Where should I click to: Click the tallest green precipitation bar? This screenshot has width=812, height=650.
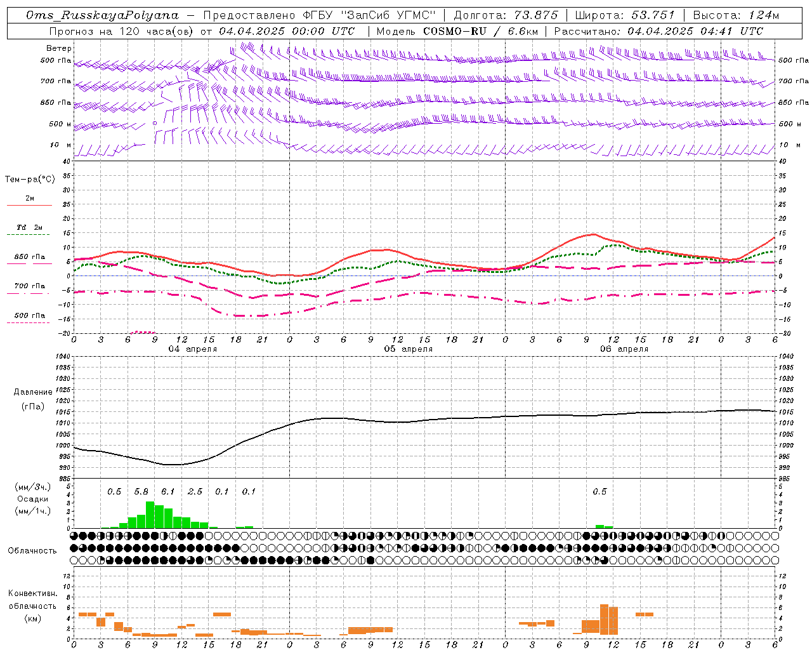pos(150,515)
